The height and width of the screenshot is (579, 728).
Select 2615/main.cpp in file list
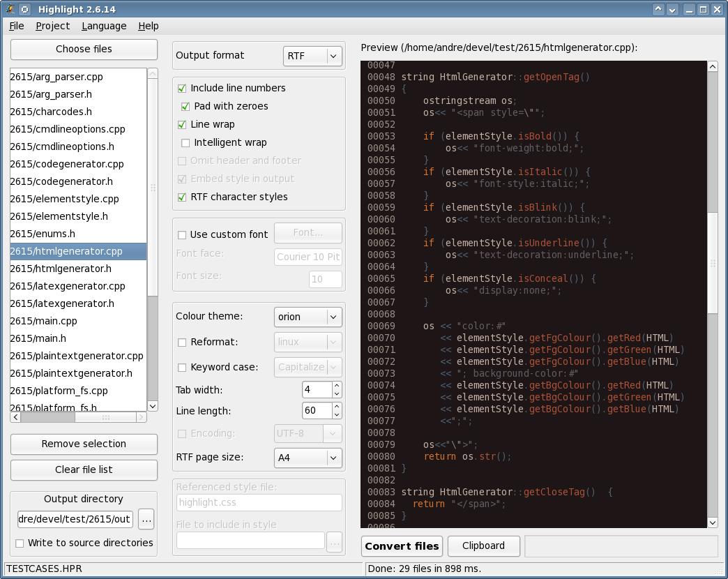[78, 321]
